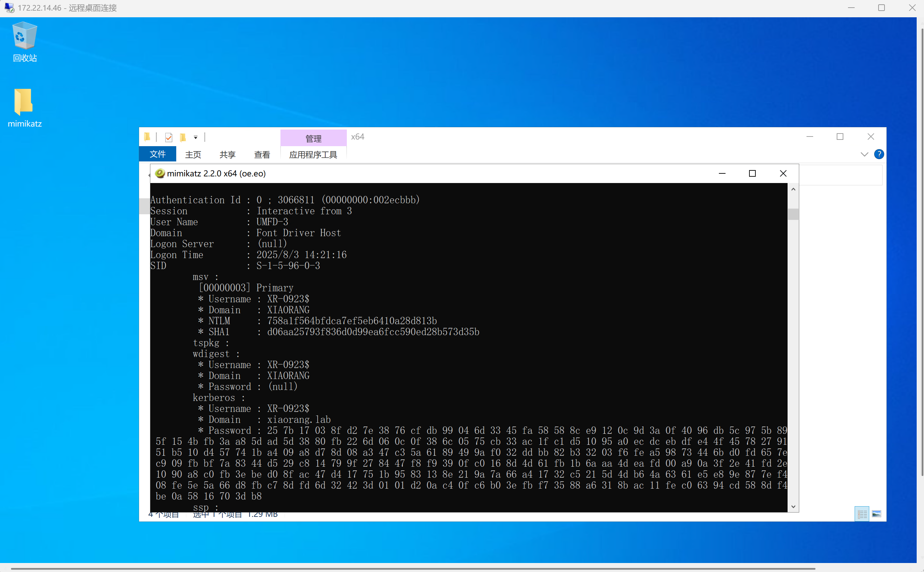Close the mimikatz console window
Viewport: 924px width, 572px height.
pos(783,173)
